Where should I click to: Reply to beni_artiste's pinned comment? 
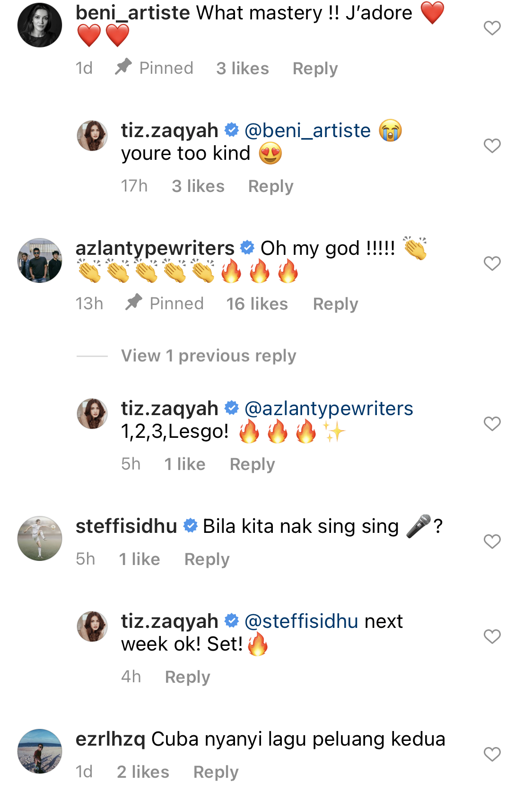click(x=315, y=69)
